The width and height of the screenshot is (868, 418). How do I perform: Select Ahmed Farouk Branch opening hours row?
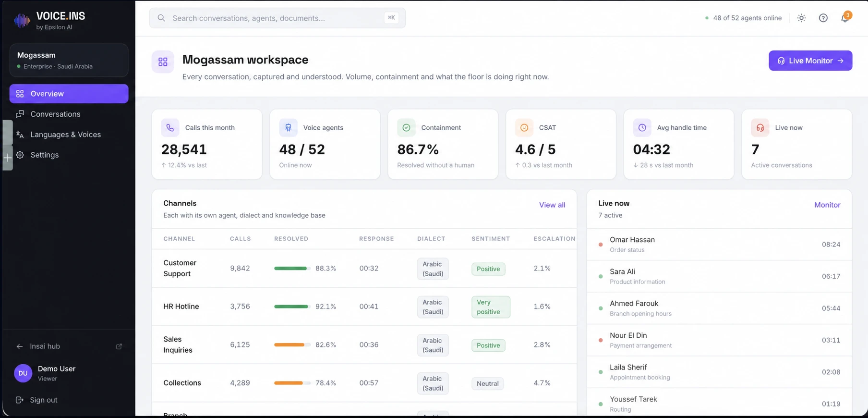[x=719, y=308]
